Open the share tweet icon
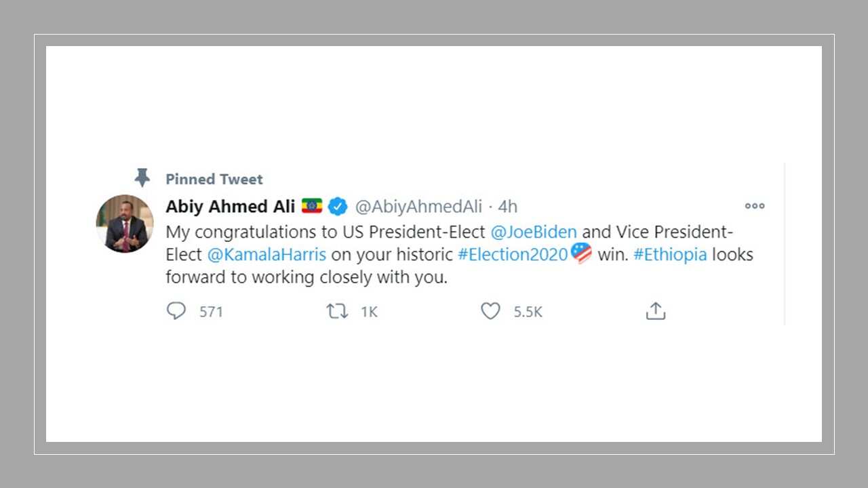This screenshot has height=488, width=868. pos(655,311)
